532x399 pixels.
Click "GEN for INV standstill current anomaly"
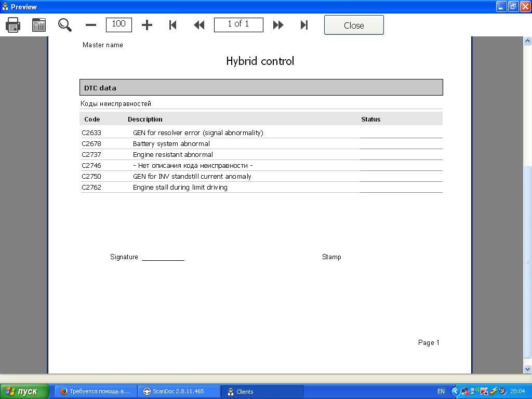tap(192, 177)
